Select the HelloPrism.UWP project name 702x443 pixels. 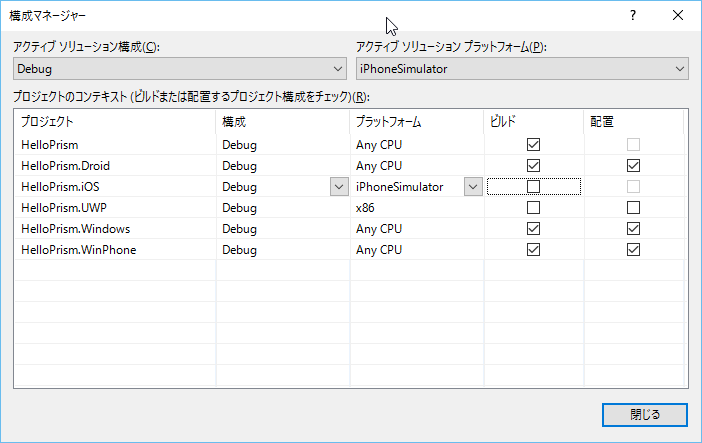64,208
